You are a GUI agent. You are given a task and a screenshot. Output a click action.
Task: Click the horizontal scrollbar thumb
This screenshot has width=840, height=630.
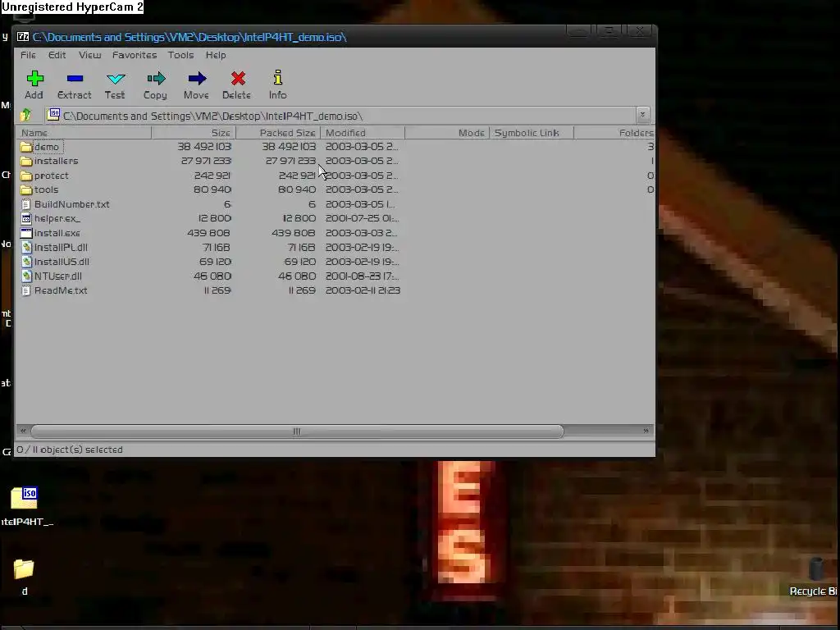(297, 431)
